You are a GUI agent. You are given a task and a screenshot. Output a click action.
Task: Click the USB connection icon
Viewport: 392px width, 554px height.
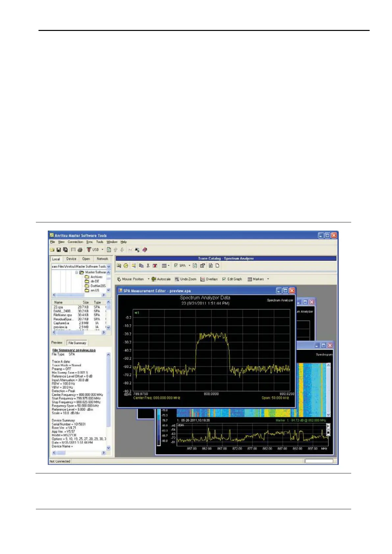[x=89, y=250]
